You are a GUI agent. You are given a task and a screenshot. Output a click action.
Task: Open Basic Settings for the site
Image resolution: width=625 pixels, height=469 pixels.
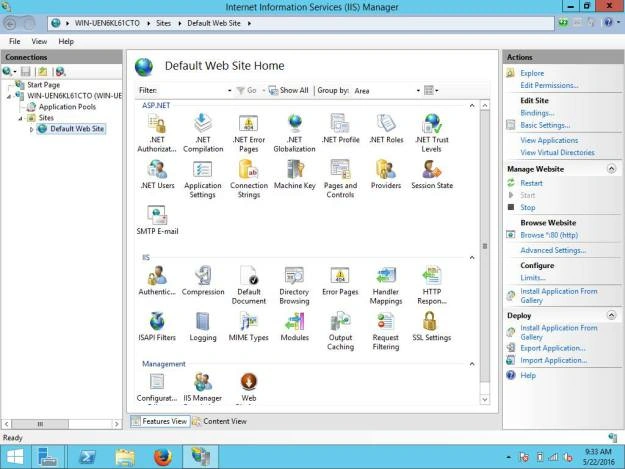[545, 126]
